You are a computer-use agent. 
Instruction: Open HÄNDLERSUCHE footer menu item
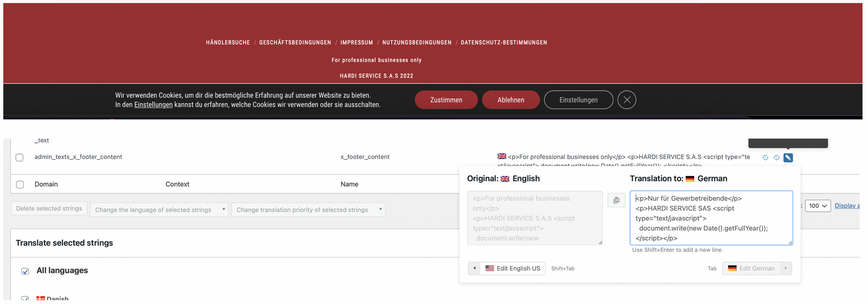pos(228,42)
